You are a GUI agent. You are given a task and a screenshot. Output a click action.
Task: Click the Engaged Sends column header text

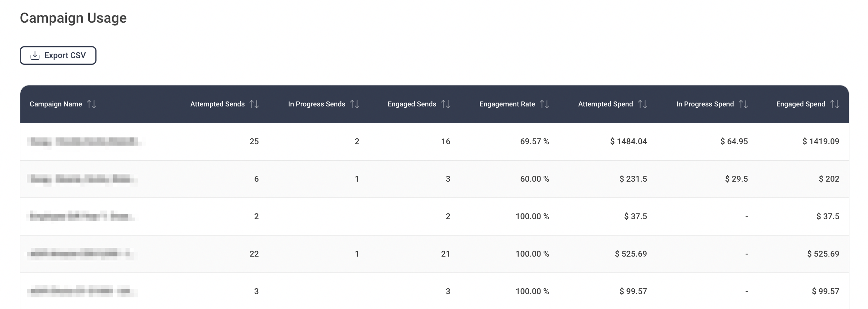412,104
